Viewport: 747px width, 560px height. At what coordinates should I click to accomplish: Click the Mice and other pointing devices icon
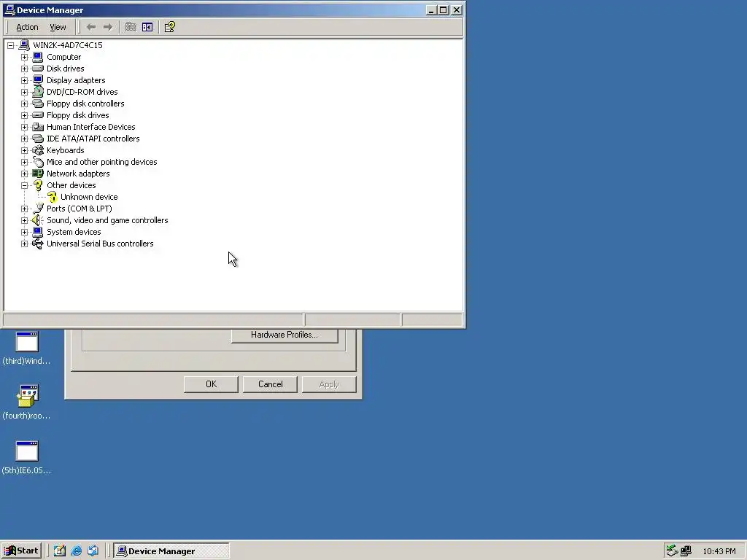coord(38,162)
